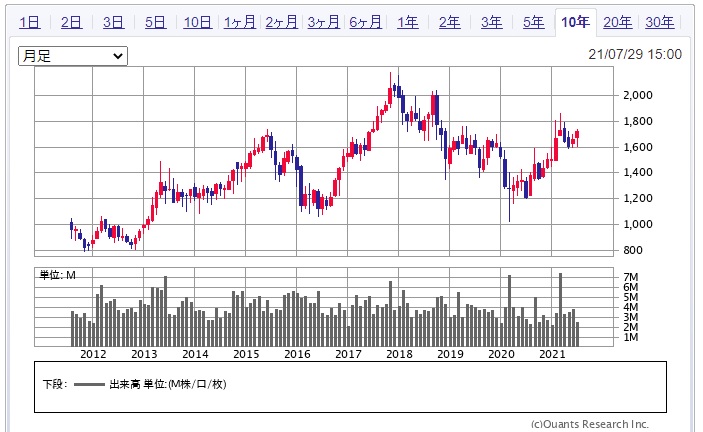Click the 2019 year axis label
The height and width of the screenshot is (432, 703).
[x=450, y=354]
